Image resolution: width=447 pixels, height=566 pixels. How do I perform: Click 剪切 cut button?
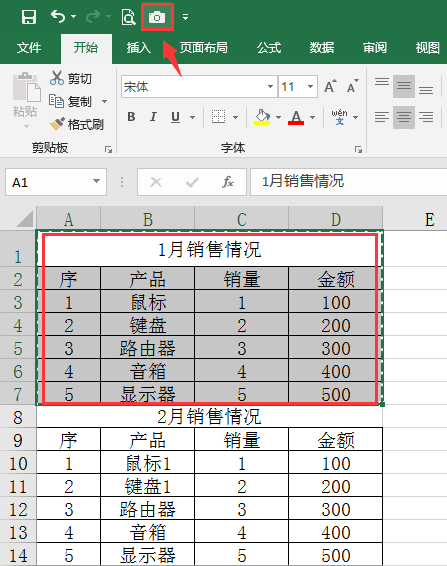point(71,78)
